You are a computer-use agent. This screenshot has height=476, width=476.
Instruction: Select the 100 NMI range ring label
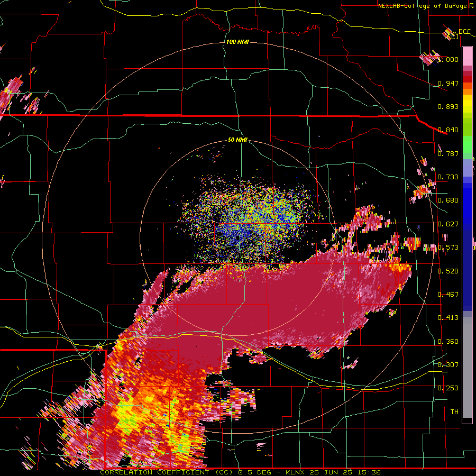click(237, 42)
